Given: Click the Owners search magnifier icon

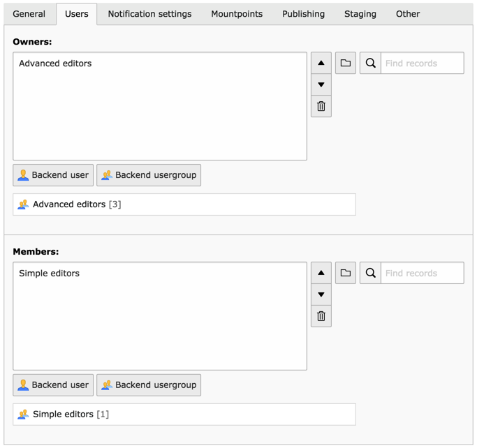Looking at the screenshot, I should (x=370, y=64).
